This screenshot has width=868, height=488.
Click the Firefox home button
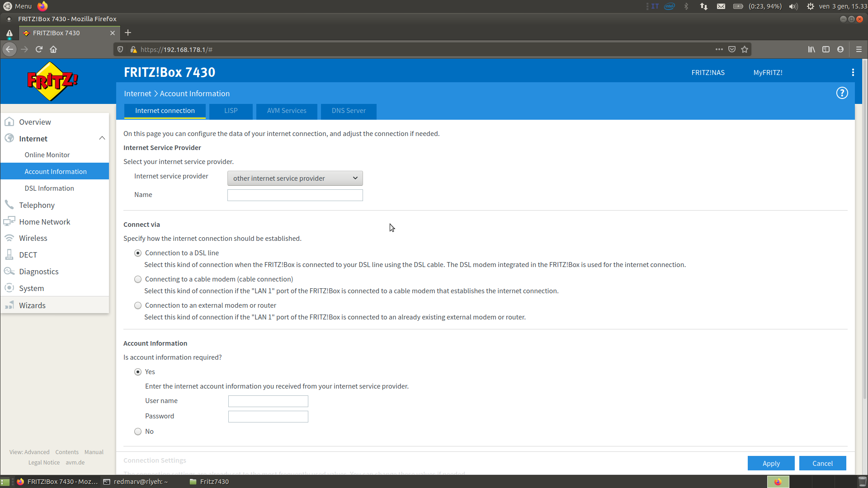pyautogui.click(x=53, y=49)
